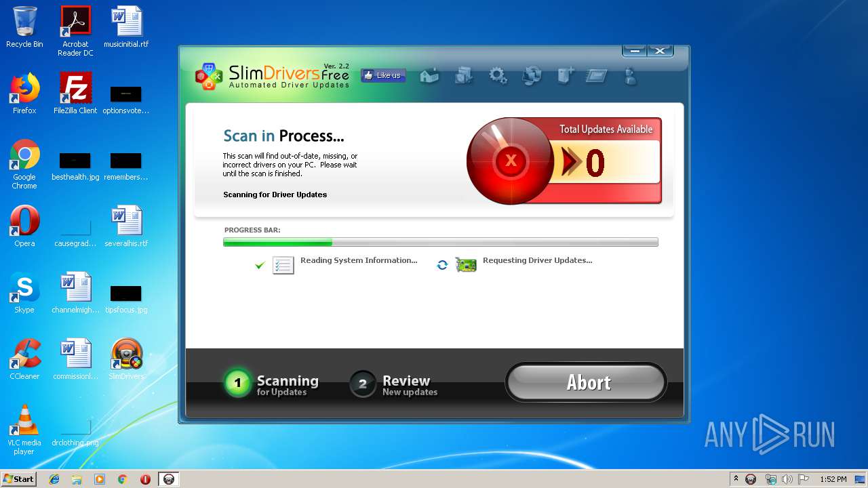Select SlimDrivers desktop shortcut
Viewport: 868px width, 488px height.
(x=126, y=359)
